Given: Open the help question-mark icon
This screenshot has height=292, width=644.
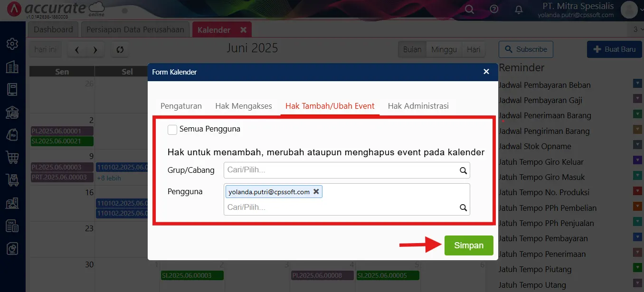Looking at the screenshot, I should (x=494, y=9).
